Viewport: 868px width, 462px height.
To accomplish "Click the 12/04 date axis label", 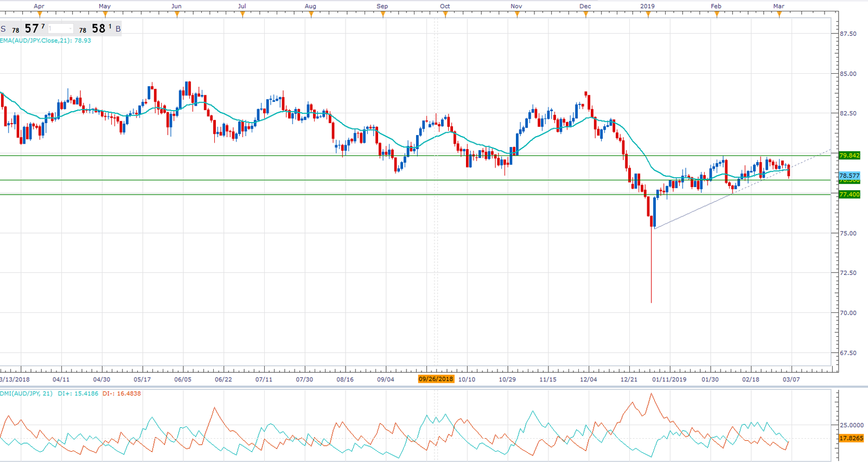I will [x=588, y=380].
